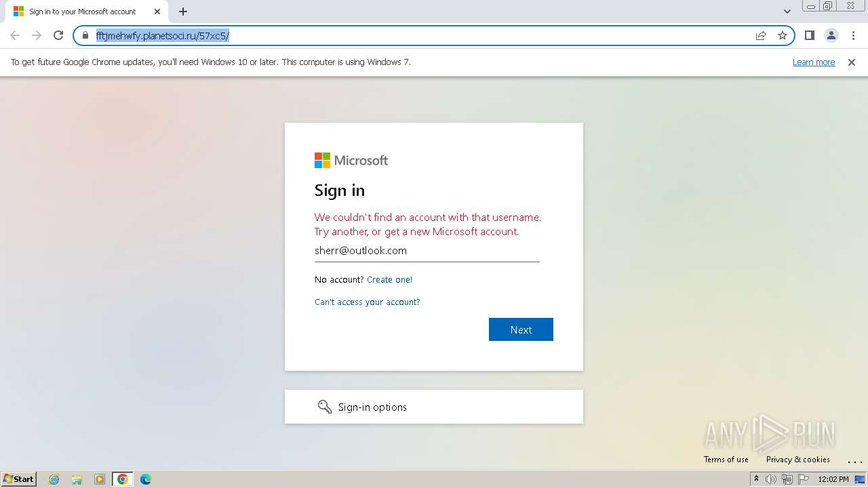Screen dimensions: 868x488
Task: Click the browser back arrow
Action: point(15,35)
